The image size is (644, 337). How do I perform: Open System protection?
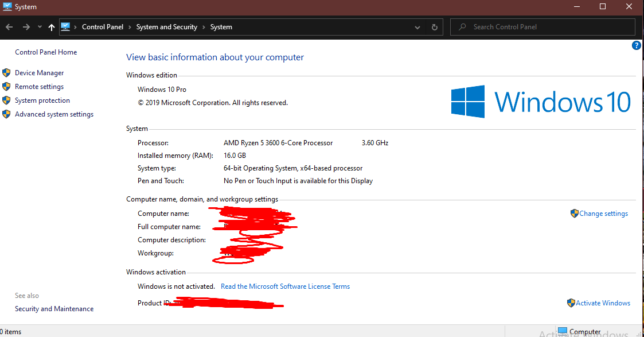tap(42, 100)
